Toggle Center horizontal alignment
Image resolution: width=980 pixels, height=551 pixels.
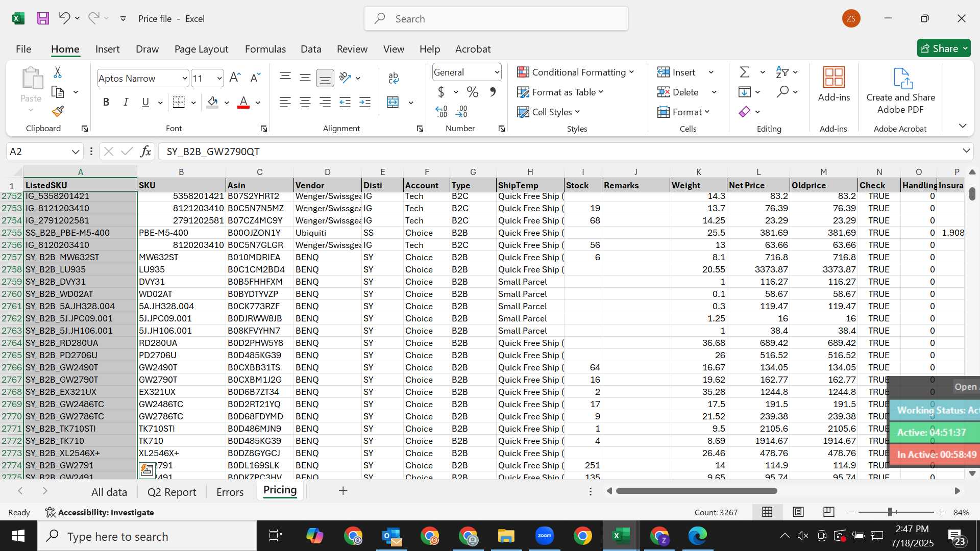click(x=305, y=103)
